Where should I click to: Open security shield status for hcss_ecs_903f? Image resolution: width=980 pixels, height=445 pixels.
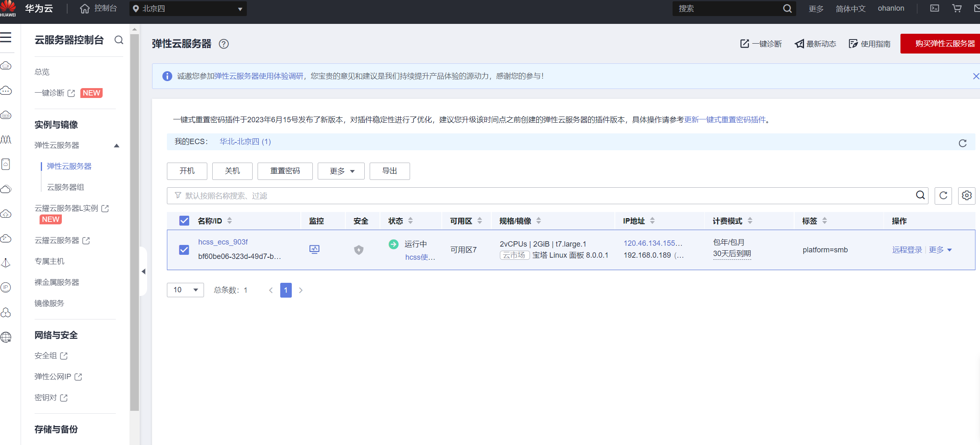click(359, 250)
